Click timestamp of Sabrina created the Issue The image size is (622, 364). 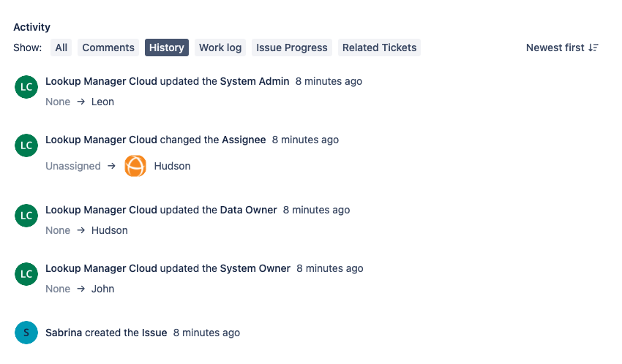click(x=206, y=333)
